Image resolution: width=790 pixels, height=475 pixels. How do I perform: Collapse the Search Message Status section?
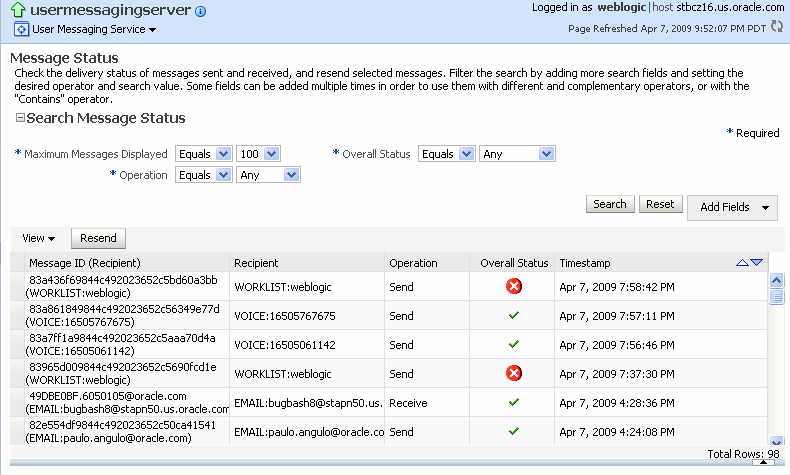tap(20, 117)
